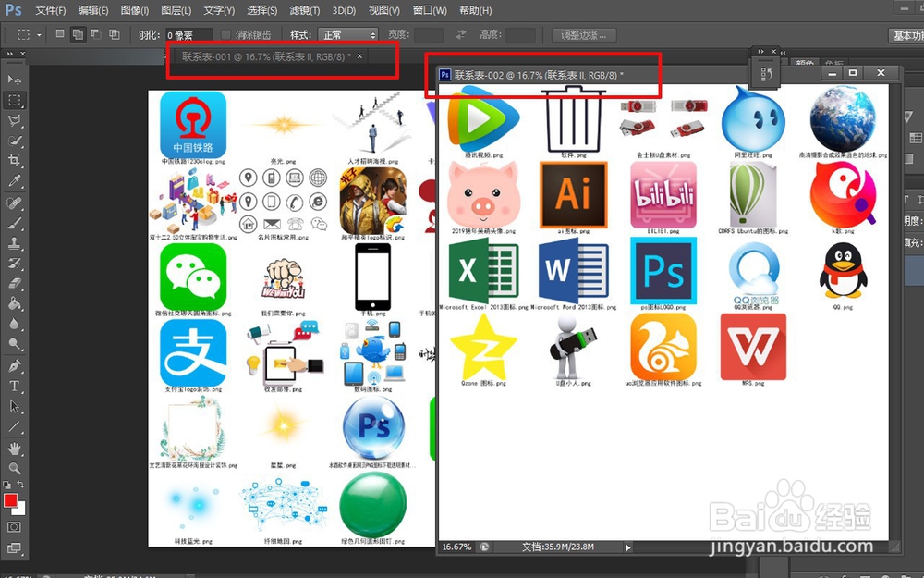Select the Spot Healing Brush tool
The width and height of the screenshot is (924, 578).
(14, 203)
